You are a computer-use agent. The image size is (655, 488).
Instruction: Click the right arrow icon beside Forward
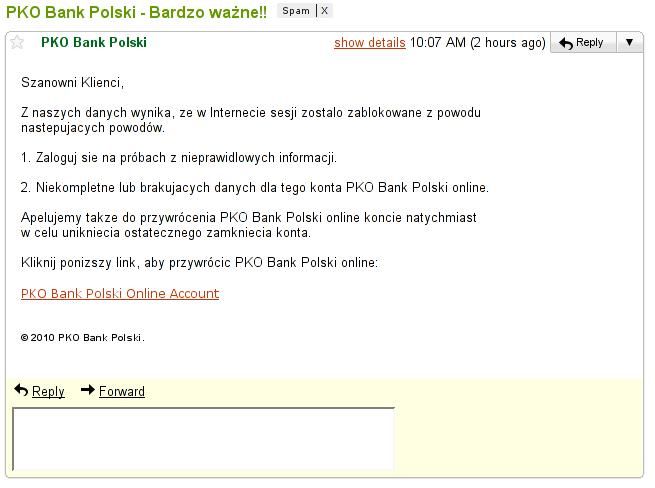(x=88, y=390)
